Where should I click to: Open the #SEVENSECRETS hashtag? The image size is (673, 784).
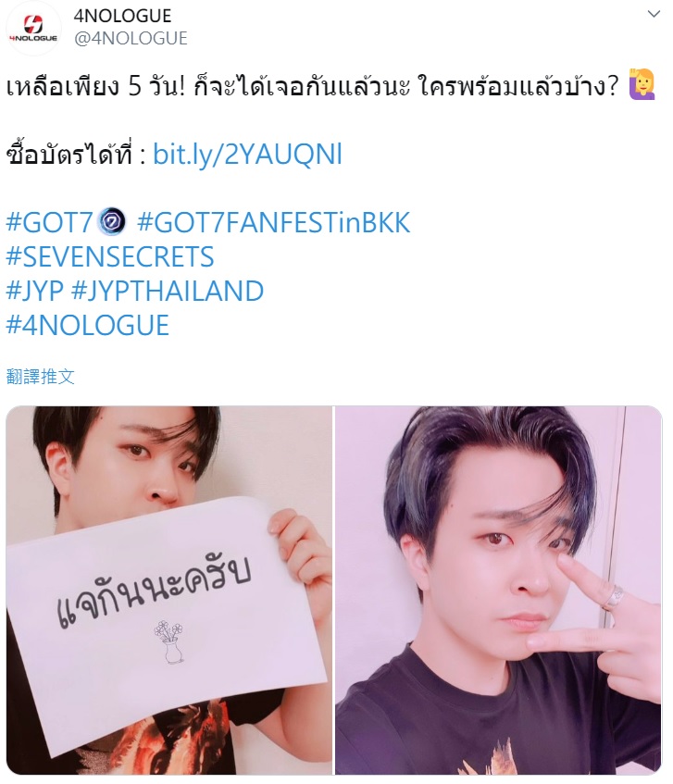click(110, 257)
